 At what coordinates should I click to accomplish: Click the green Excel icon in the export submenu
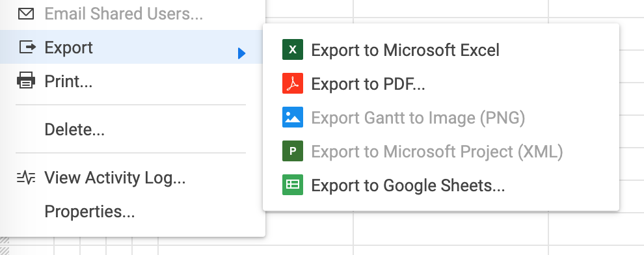(293, 49)
